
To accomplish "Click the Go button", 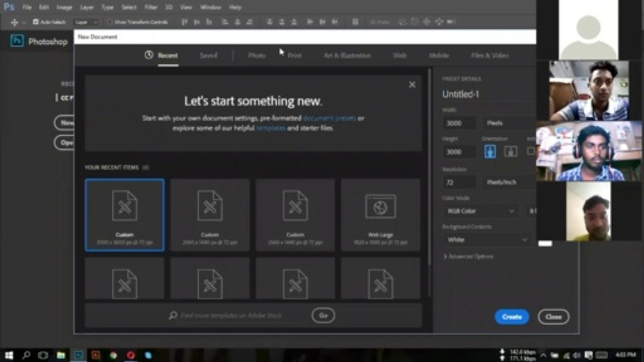I will click(x=323, y=315).
